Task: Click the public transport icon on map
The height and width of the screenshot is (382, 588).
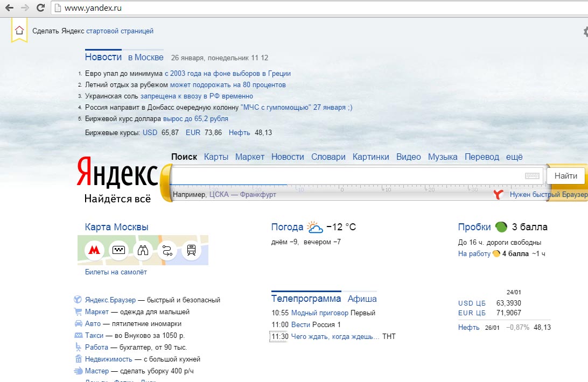Action: [191, 250]
